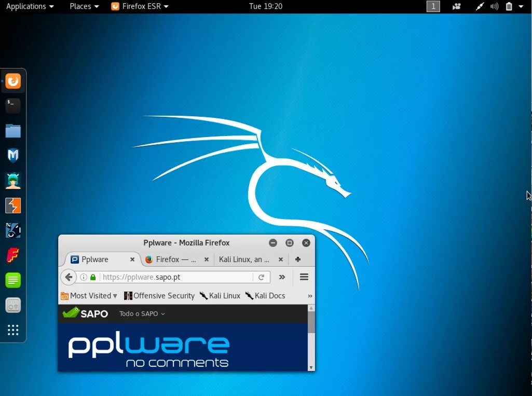Minimize the Firefox window
This screenshot has width=532, height=396.
273,242
